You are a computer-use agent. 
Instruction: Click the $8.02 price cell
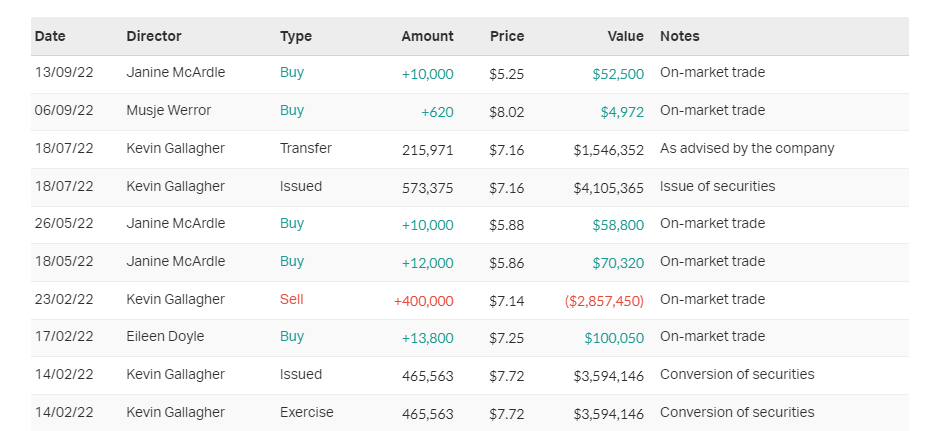(507, 112)
